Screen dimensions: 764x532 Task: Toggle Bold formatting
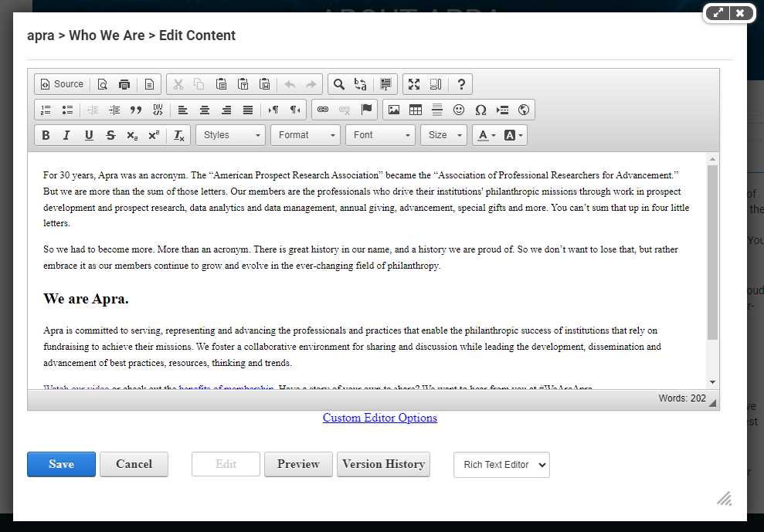coord(46,135)
